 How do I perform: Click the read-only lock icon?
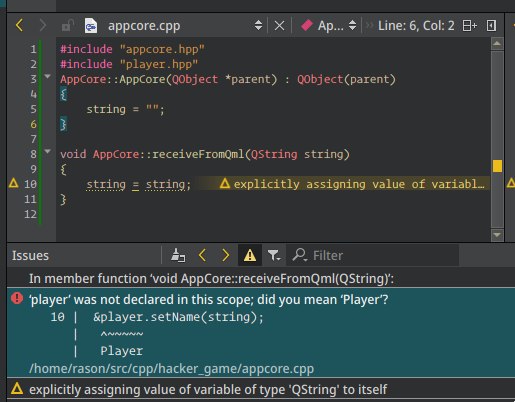68,26
